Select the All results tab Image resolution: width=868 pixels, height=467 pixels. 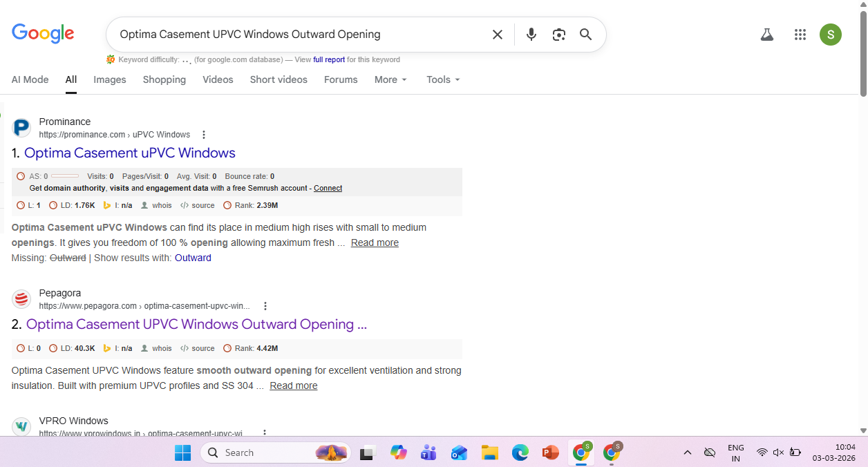point(71,79)
